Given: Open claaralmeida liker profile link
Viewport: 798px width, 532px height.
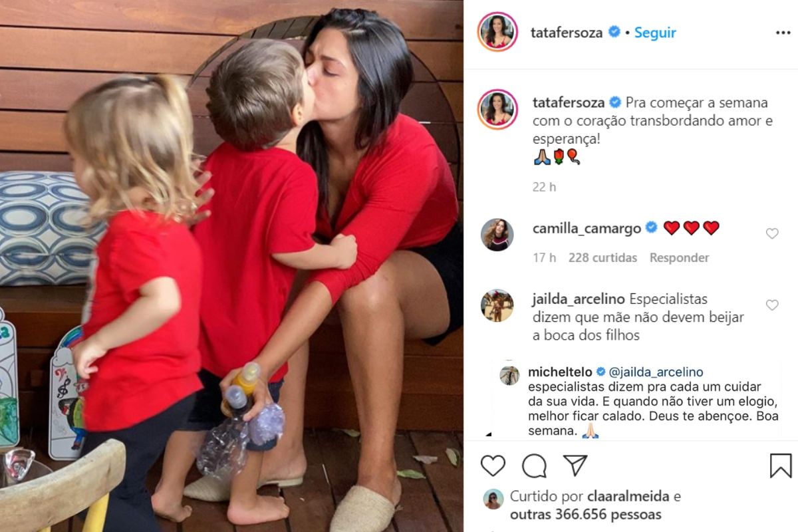Looking at the screenshot, I should coord(629,496).
